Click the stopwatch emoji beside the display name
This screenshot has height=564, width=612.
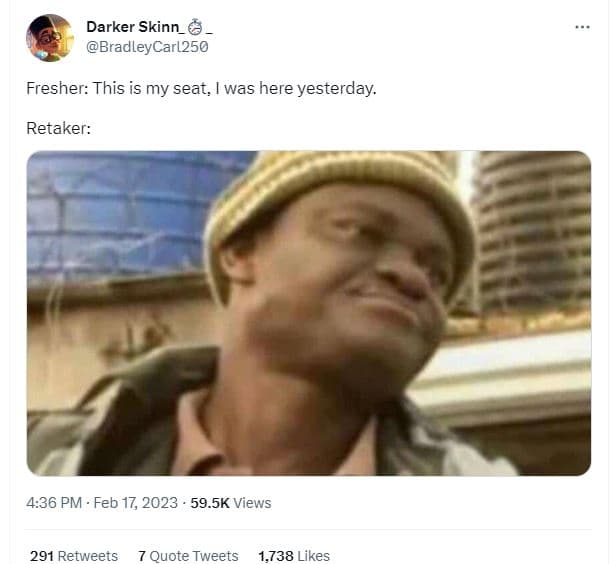194,26
